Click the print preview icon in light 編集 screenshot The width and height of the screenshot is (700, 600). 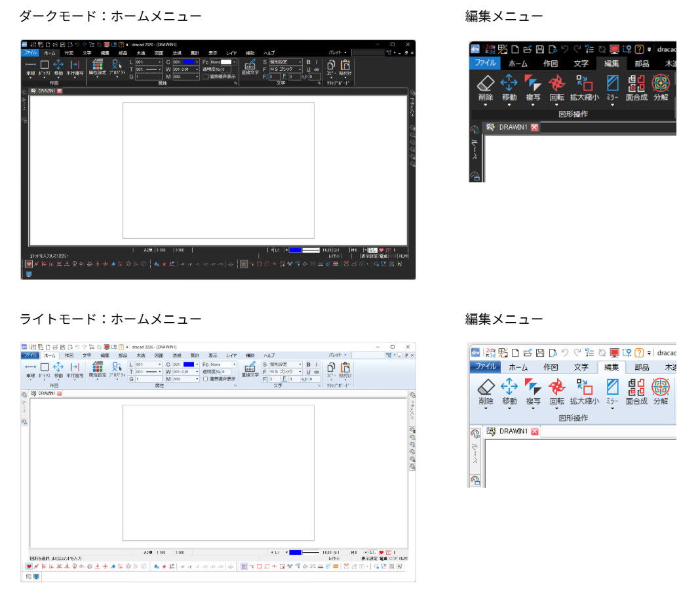[553, 353]
